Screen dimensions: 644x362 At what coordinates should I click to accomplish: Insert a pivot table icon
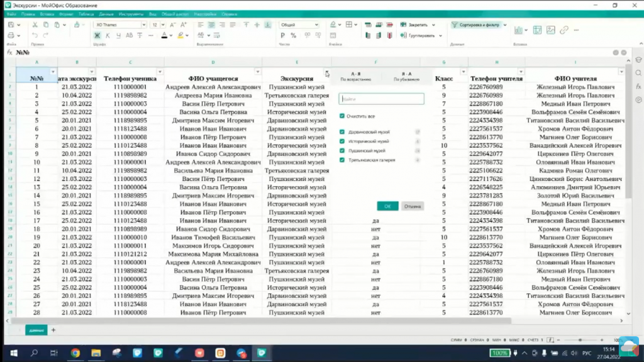tap(537, 30)
